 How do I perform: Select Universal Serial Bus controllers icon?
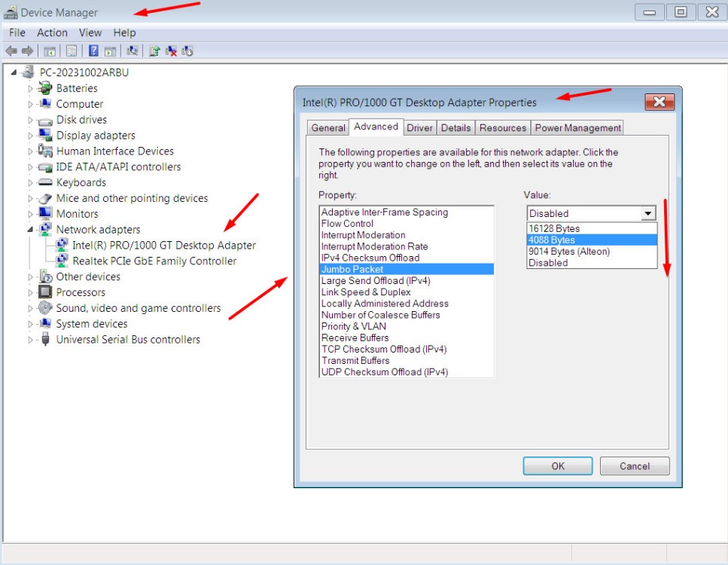click(x=45, y=339)
